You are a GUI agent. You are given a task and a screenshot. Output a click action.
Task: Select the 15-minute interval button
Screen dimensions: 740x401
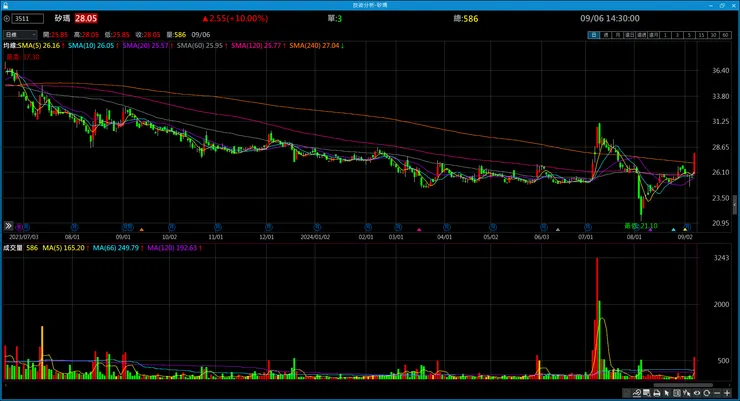[x=701, y=35]
